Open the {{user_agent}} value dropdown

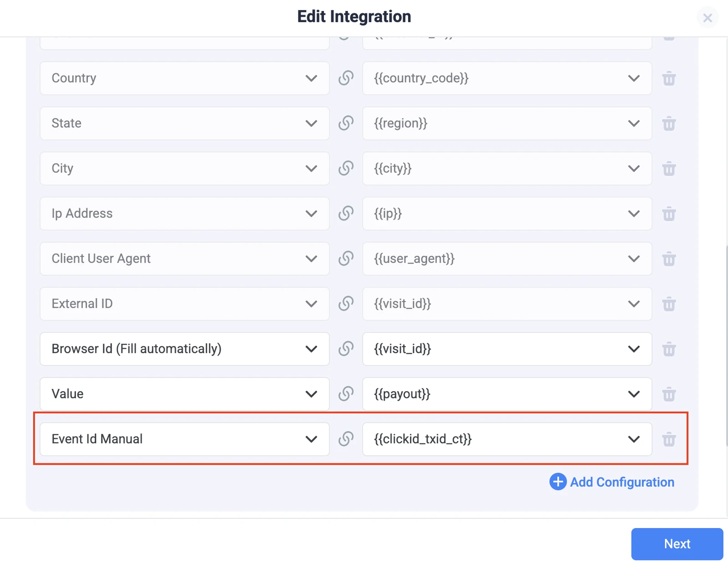507,259
